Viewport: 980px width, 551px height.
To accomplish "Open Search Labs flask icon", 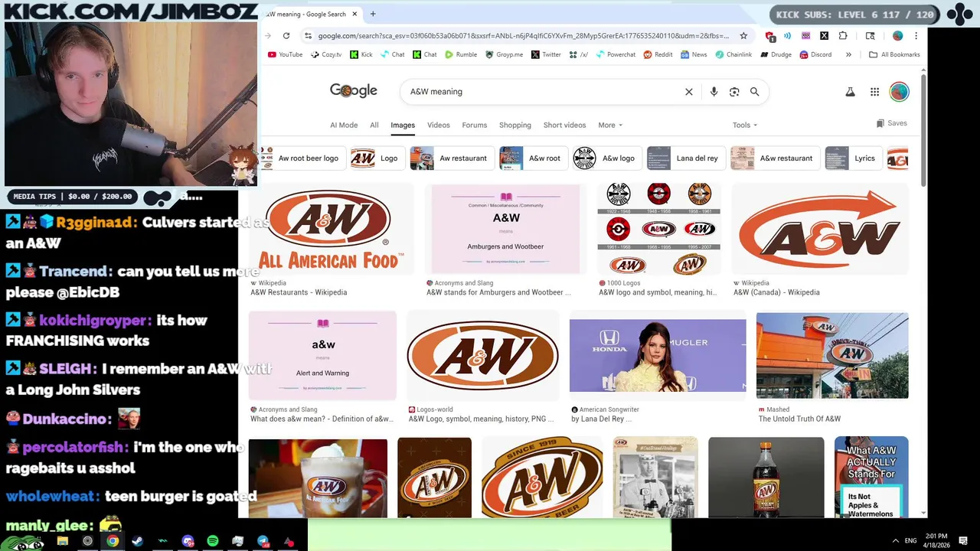I will pyautogui.click(x=850, y=92).
